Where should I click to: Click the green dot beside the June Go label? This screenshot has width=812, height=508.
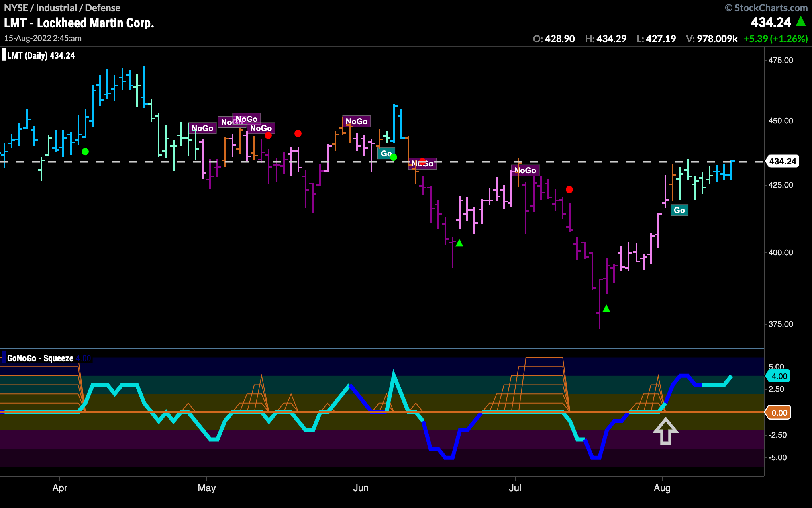click(x=394, y=157)
